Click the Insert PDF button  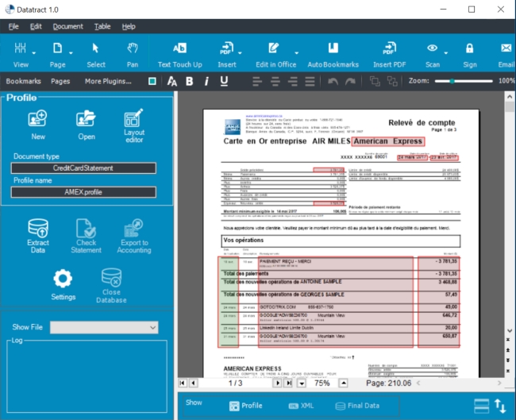point(389,55)
